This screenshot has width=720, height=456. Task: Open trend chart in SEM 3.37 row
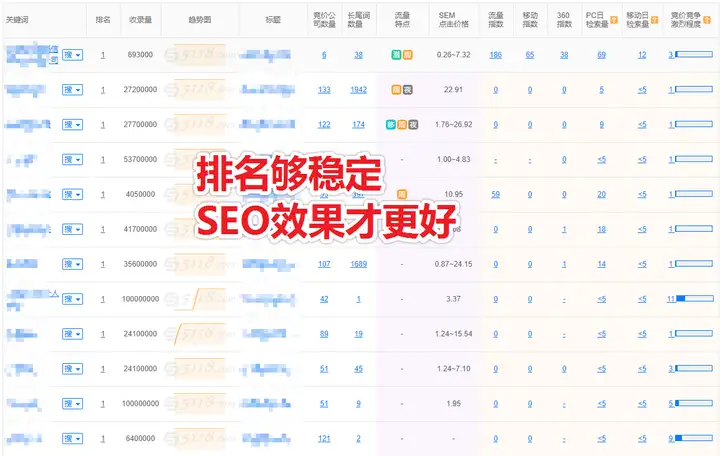(200, 299)
